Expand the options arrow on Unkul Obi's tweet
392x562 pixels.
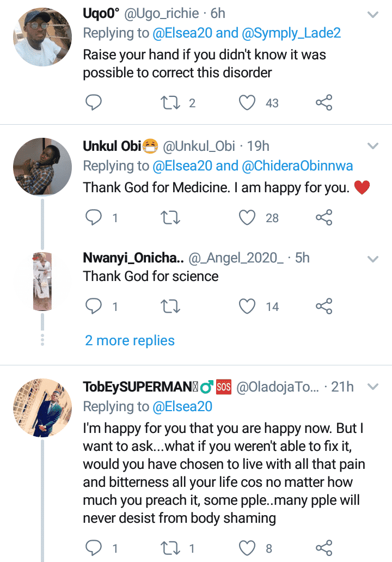coord(373,146)
